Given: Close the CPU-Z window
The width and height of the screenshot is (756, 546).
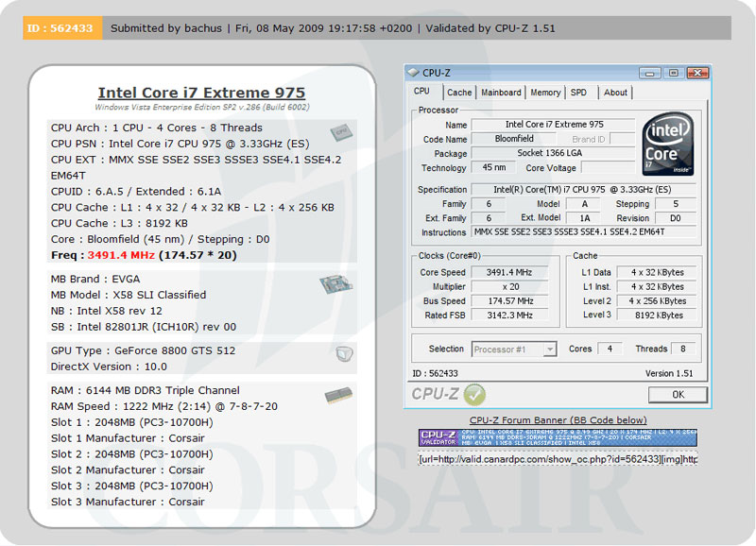Looking at the screenshot, I should (697, 73).
